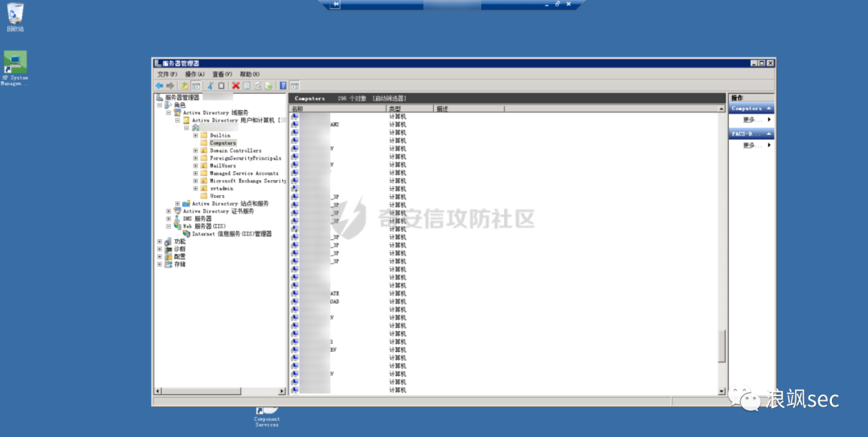Expand Active Directory 证书服务 node
Viewport: 868px width, 437px height.
pos(168,211)
